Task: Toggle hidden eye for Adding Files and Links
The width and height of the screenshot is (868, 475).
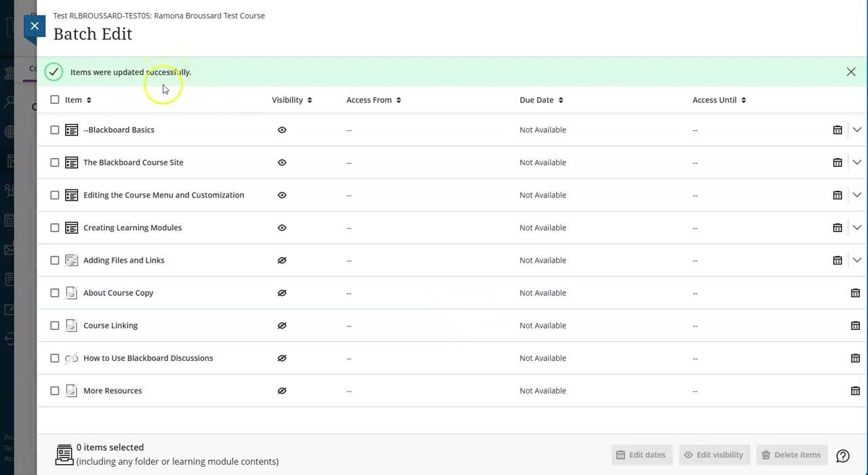Action: coord(282,260)
